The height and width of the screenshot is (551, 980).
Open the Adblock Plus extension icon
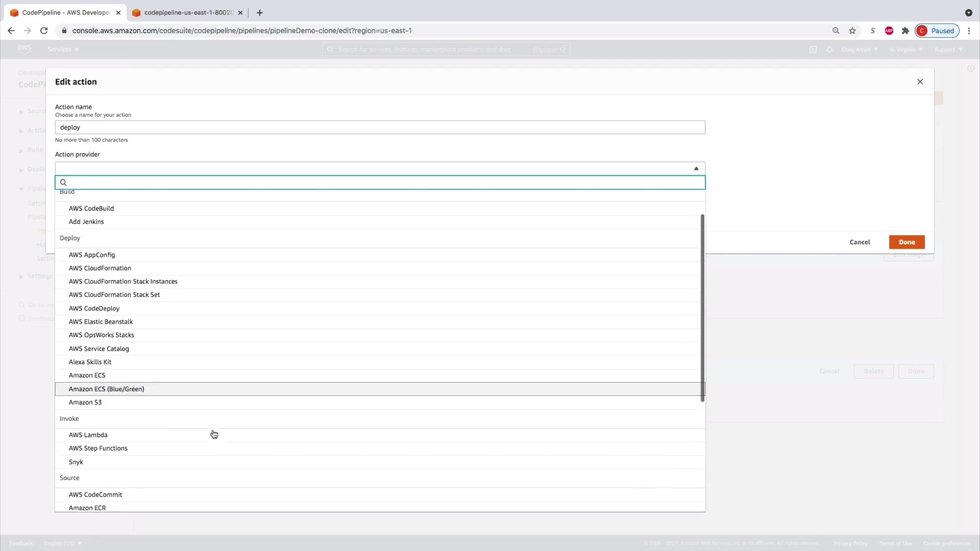[889, 31]
